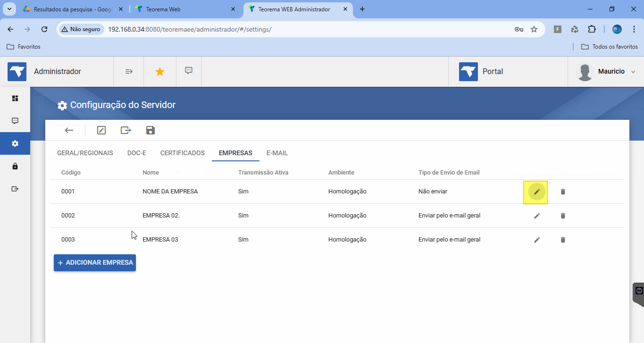Bookmark this page with the star icon

point(534,29)
